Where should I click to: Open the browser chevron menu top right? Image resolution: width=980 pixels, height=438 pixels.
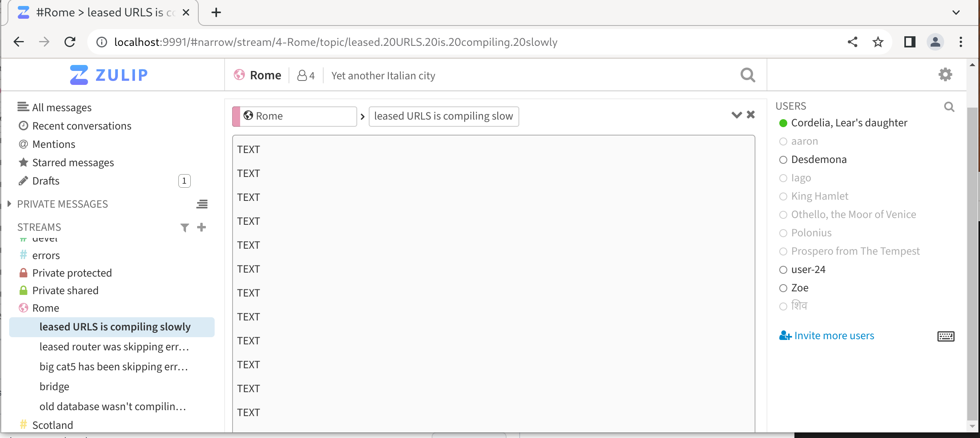coord(955,12)
